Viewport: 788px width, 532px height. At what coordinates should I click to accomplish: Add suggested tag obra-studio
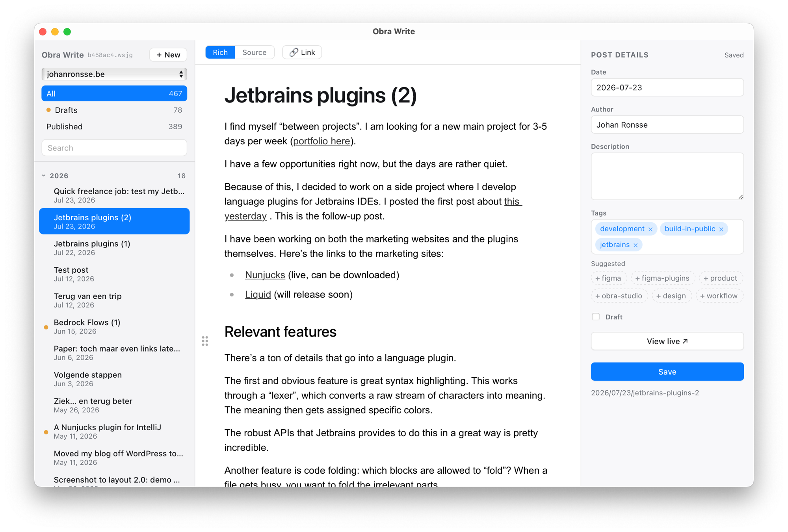619,296
